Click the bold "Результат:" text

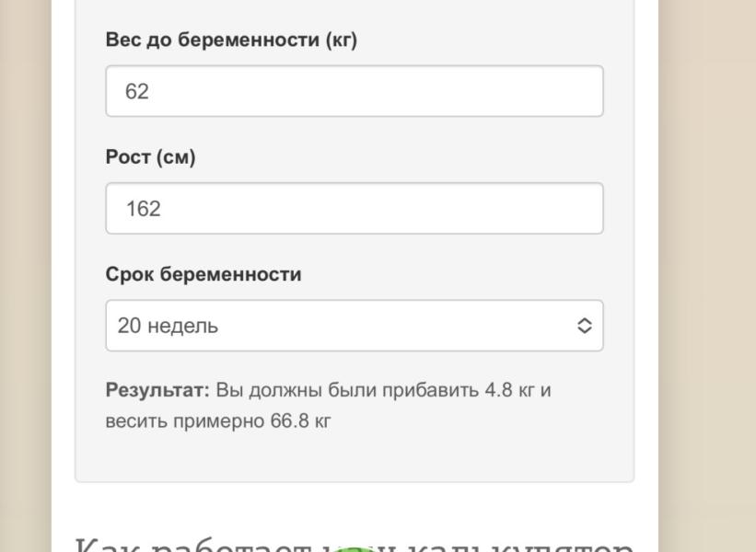coord(157,390)
